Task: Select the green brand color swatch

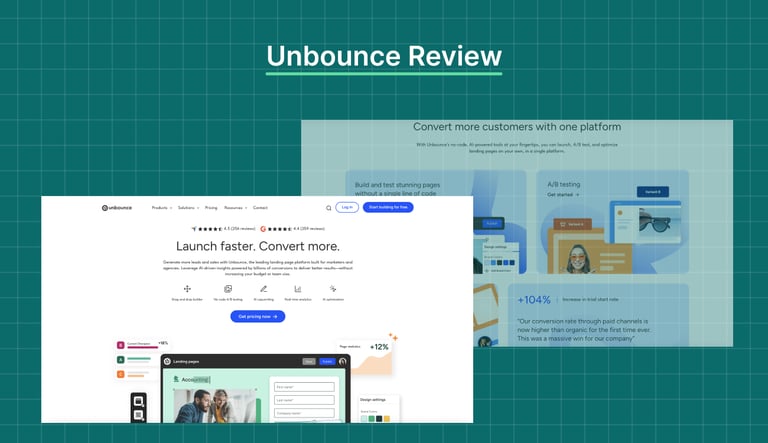Action: click(x=372, y=418)
